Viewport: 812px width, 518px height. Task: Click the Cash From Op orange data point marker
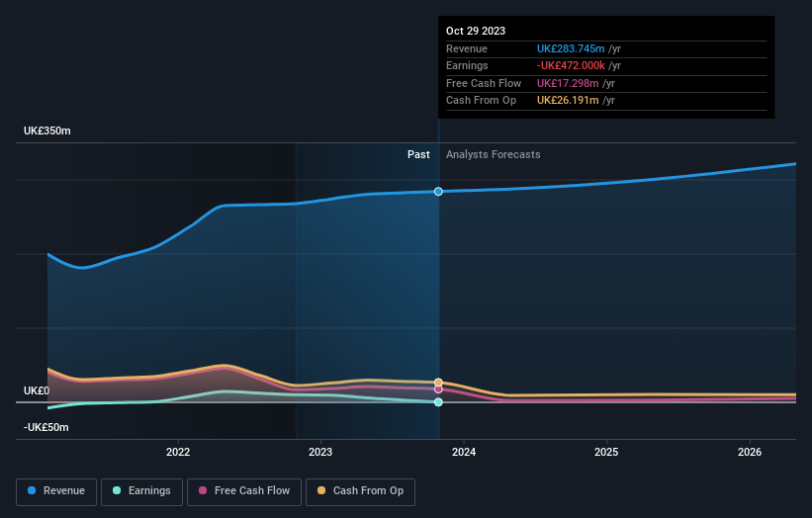(438, 383)
